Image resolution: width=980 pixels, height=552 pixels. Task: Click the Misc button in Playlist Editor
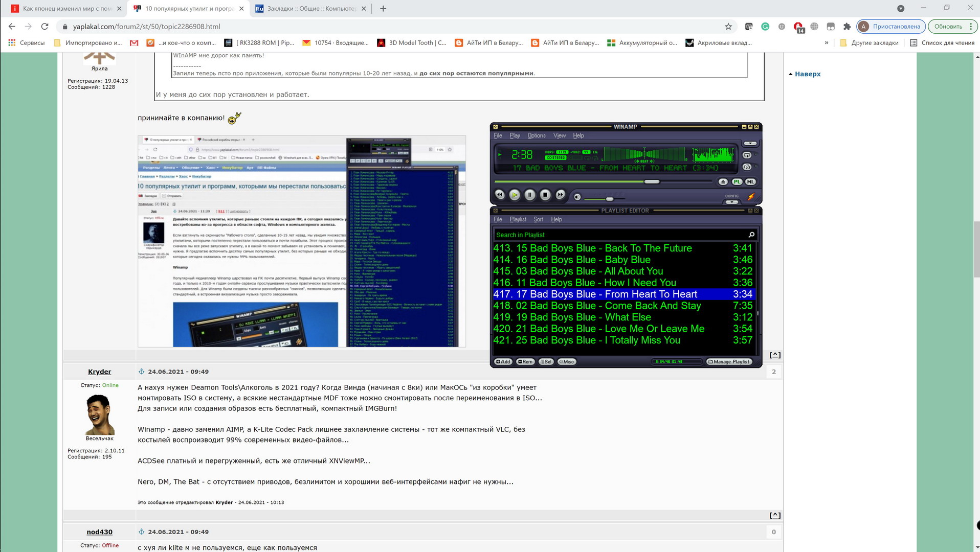pyautogui.click(x=566, y=362)
